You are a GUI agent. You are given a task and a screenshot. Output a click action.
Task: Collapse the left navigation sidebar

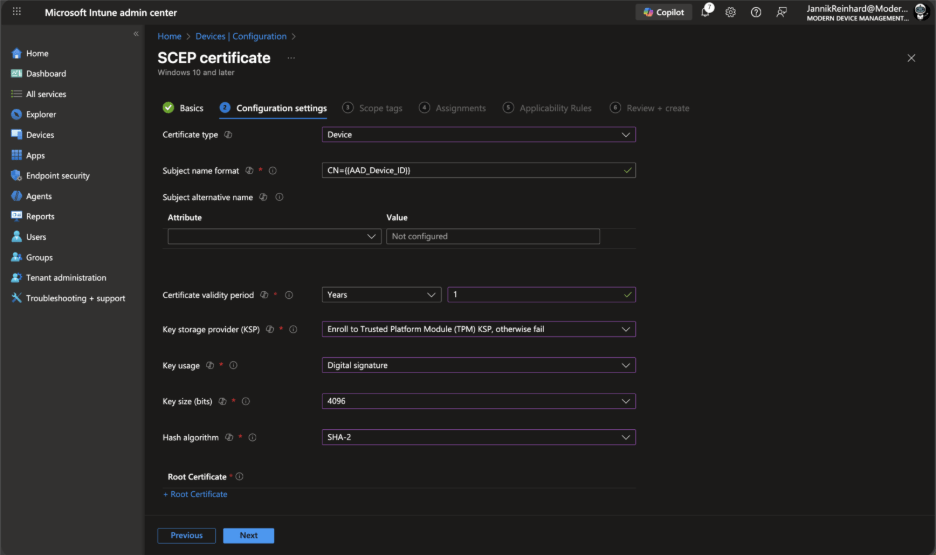point(136,34)
